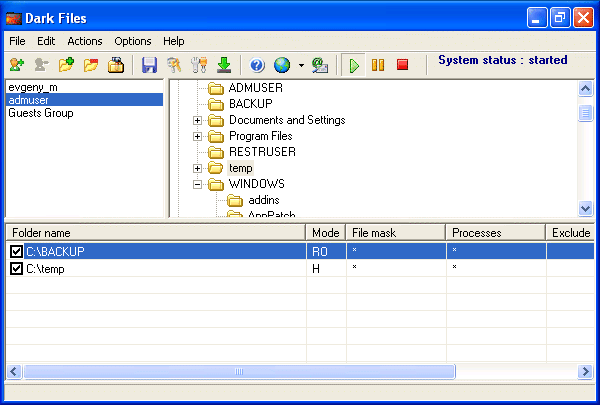
Task: Click the folder properties icon with camera
Action: pos(116,65)
